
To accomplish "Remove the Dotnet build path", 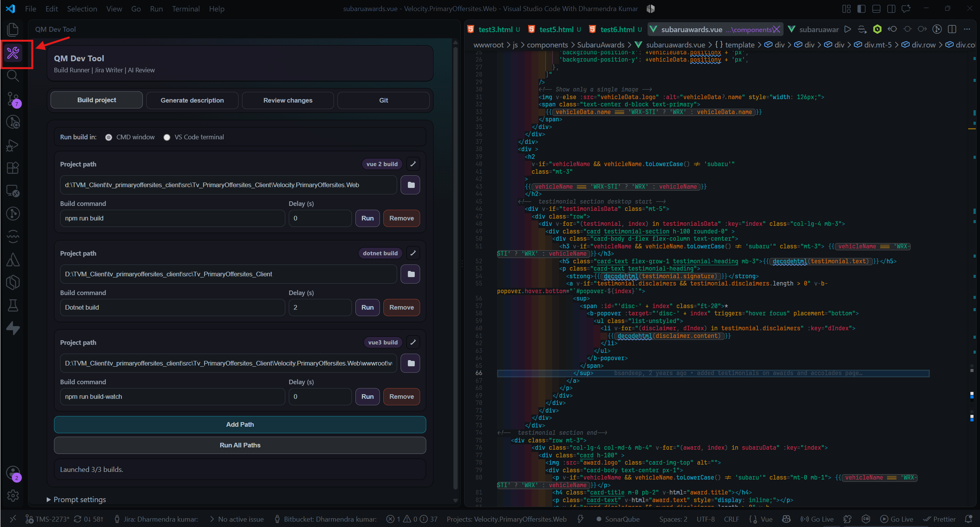I will [401, 307].
